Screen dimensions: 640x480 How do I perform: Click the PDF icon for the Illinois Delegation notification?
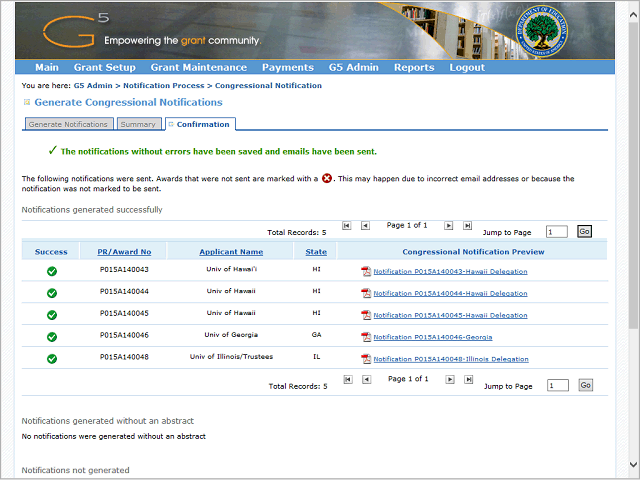coord(366,359)
